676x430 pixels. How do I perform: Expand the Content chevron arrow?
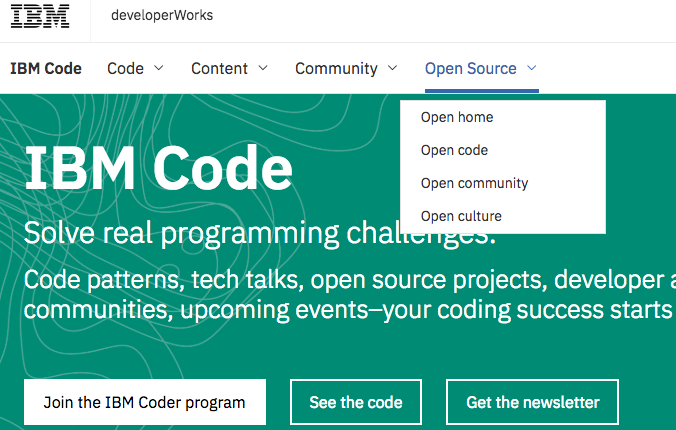click(x=263, y=68)
